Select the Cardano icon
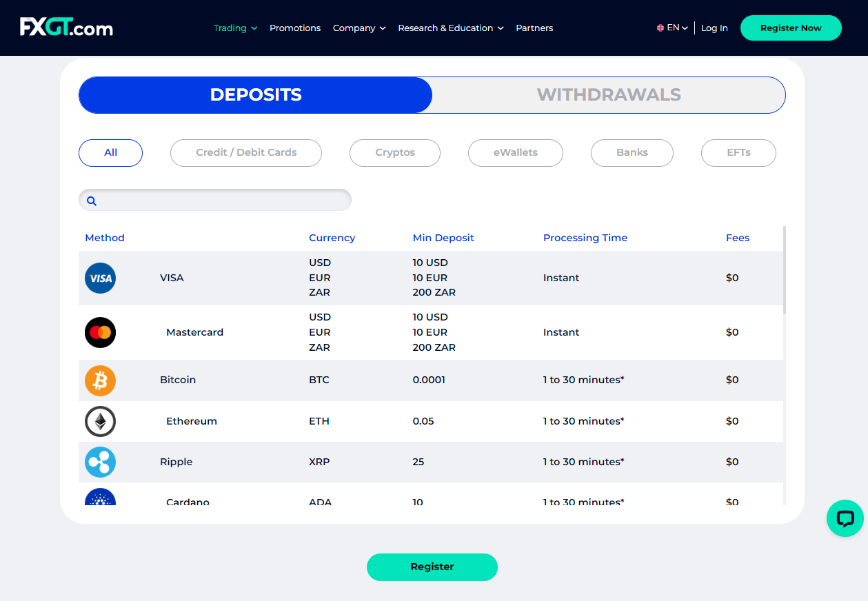Viewport: 868px width, 601px height. (100, 500)
